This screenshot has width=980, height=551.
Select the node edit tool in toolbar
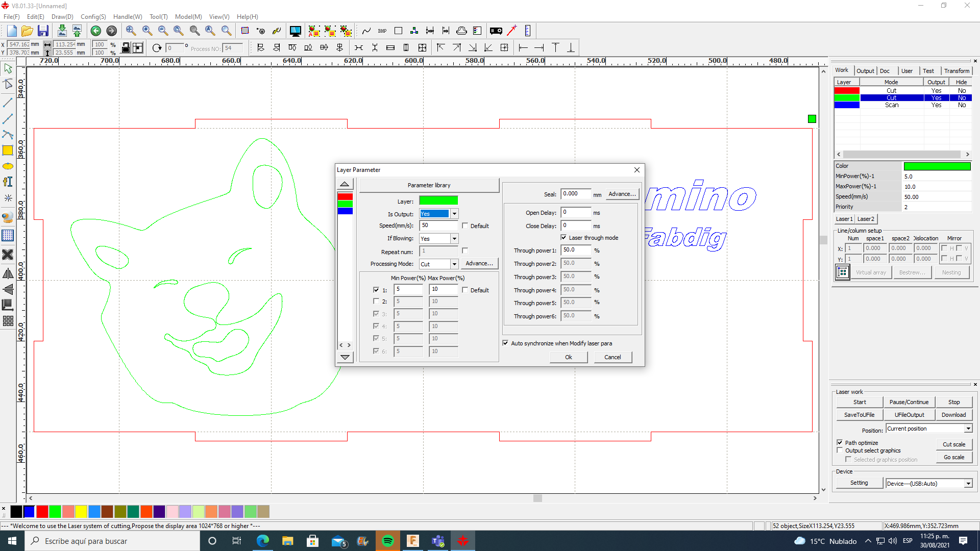(8, 85)
